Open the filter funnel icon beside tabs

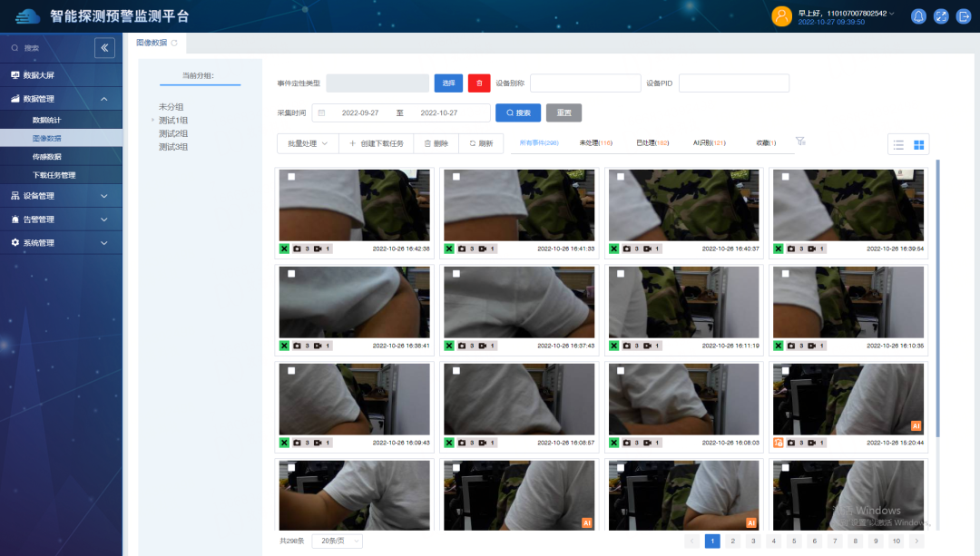tap(799, 141)
